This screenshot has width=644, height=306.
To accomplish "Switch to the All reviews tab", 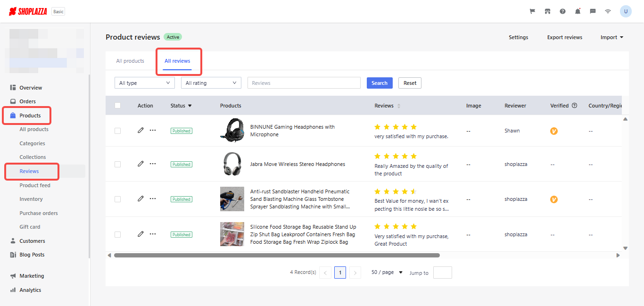I will pyautogui.click(x=177, y=61).
